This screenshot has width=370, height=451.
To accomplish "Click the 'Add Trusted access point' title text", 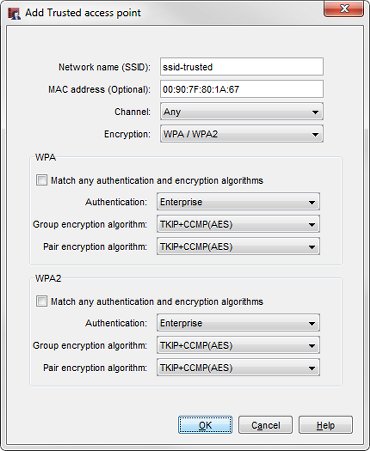I will coord(83,13).
